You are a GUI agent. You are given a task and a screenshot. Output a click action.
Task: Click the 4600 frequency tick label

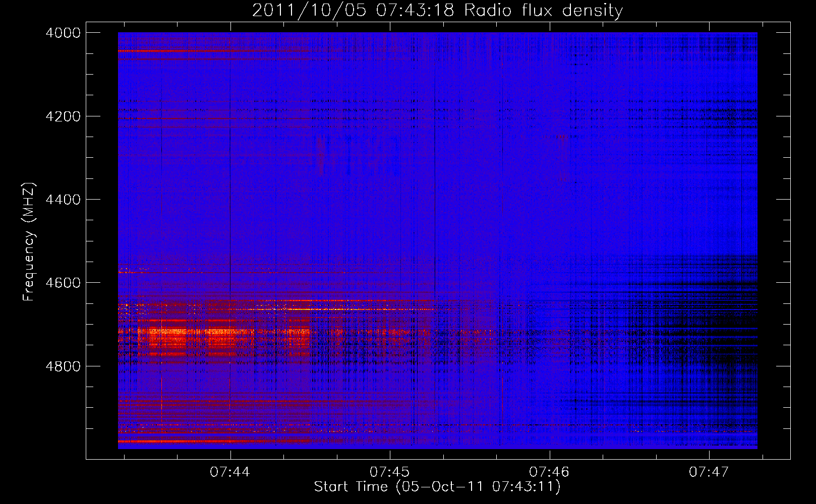(63, 283)
